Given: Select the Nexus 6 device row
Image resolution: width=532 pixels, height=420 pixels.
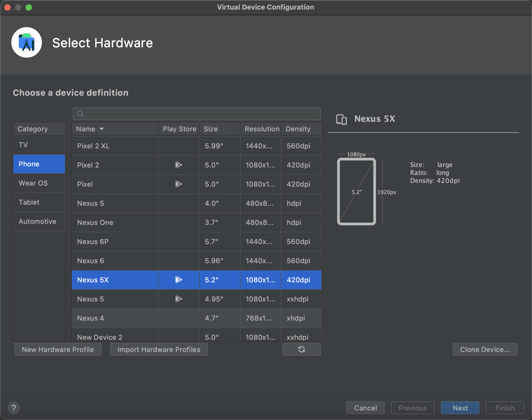Looking at the screenshot, I should click(x=197, y=261).
